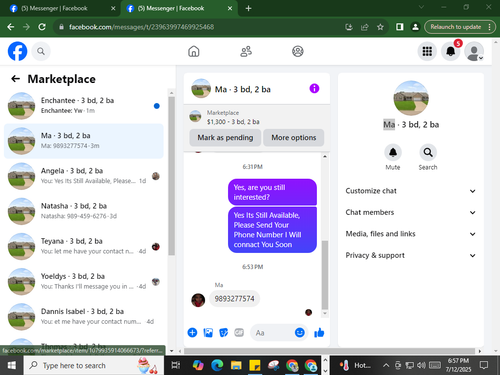Click Mark as pending button
This screenshot has width=500, height=375.
(225, 138)
